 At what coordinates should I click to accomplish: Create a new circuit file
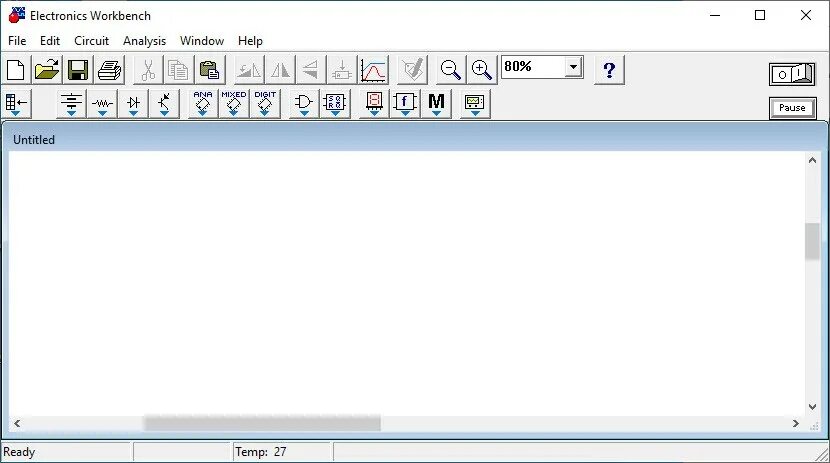click(16, 70)
